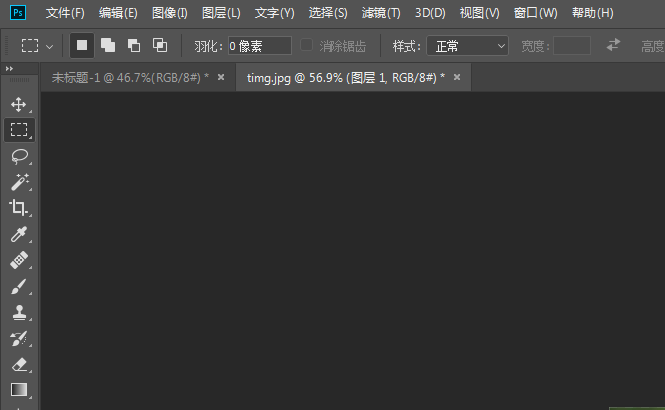Click the Photoshop Ps logo icon
Viewport: 665px width, 410px height.
(18, 13)
